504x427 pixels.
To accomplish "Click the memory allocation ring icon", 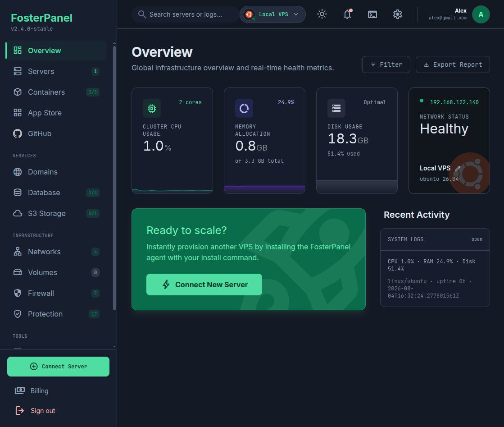I will (x=244, y=108).
